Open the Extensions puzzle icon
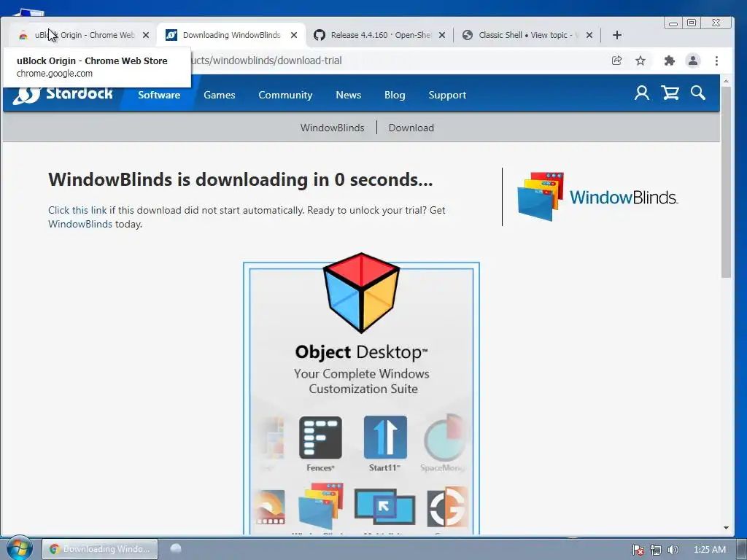 (x=670, y=61)
